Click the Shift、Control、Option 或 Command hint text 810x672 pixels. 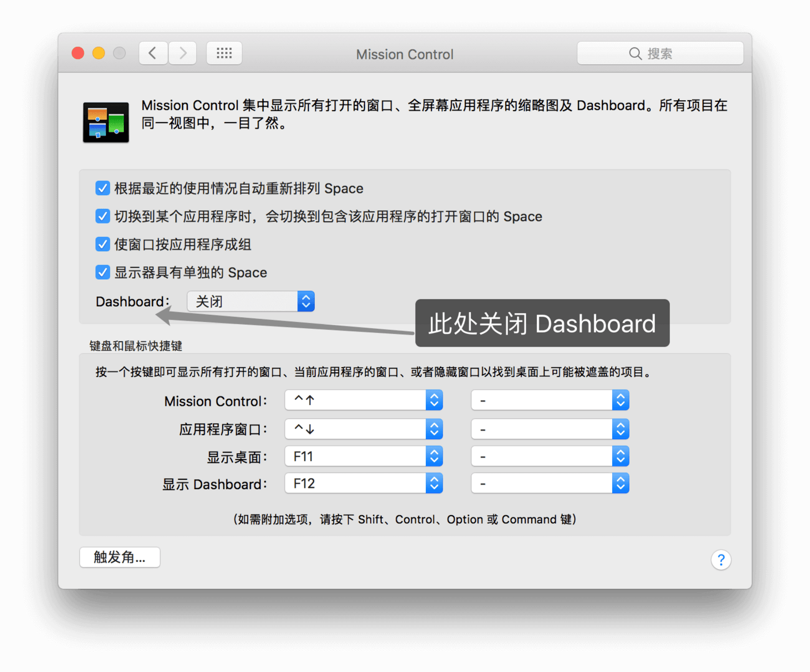(x=404, y=519)
